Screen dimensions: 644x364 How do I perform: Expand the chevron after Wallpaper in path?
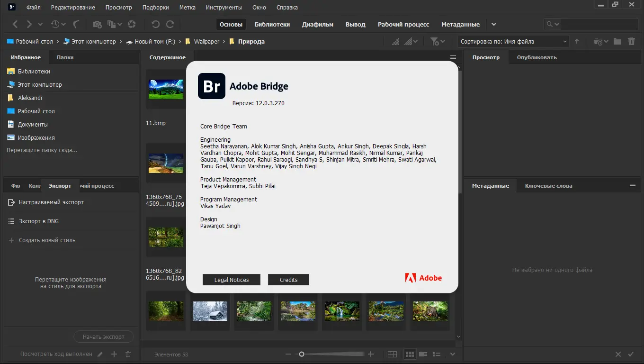click(x=224, y=42)
